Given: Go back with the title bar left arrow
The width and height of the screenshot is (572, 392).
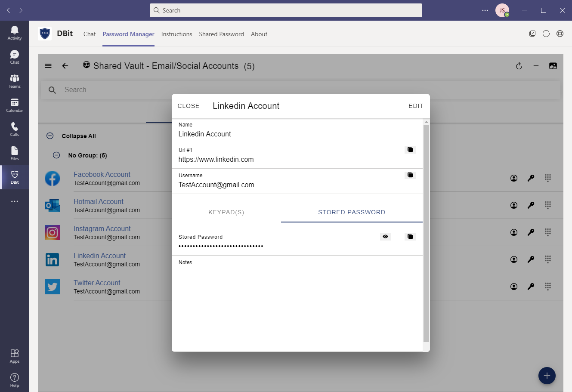Looking at the screenshot, I should point(8,10).
